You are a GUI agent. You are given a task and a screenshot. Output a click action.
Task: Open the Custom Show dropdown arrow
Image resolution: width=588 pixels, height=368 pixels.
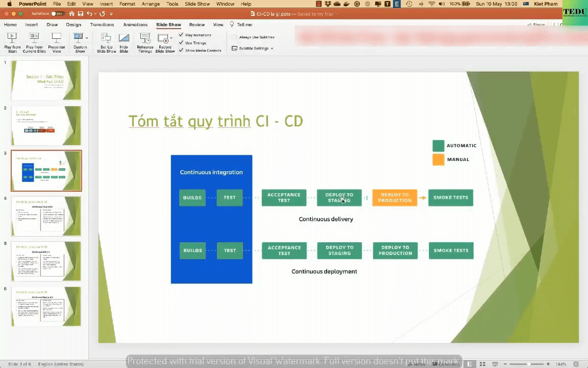[x=87, y=38]
